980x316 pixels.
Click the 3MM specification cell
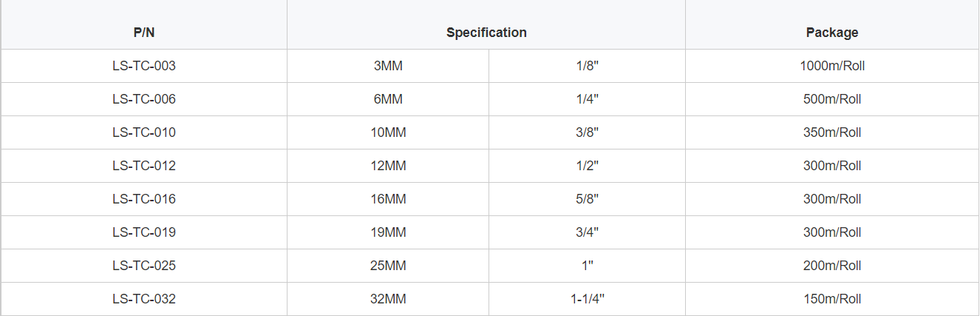(x=388, y=66)
